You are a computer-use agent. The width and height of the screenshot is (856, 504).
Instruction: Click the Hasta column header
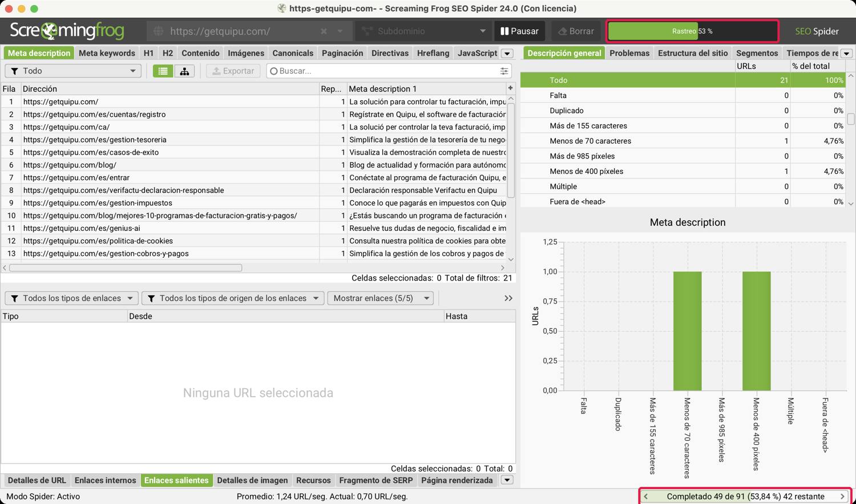pos(479,316)
